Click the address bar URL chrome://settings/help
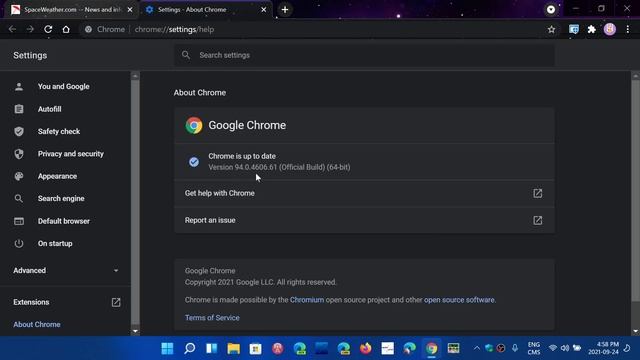 point(174,29)
